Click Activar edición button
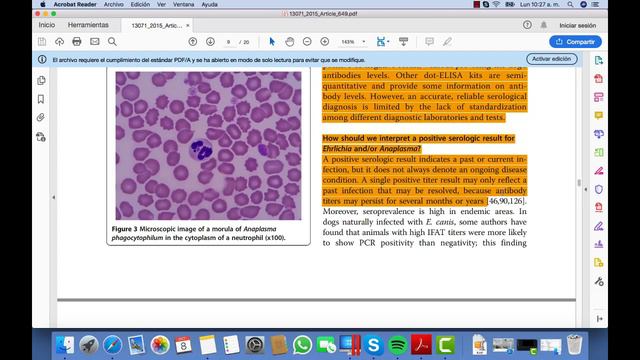The width and height of the screenshot is (640, 360). coord(551,59)
